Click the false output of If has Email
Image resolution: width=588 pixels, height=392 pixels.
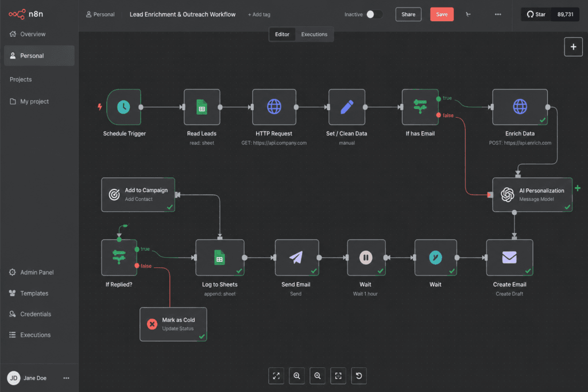(x=438, y=115)
